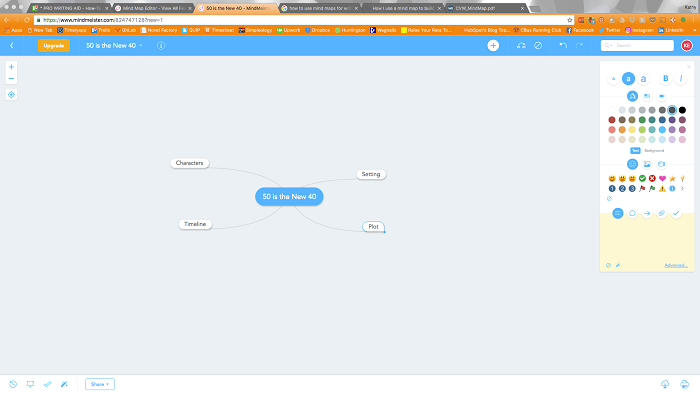Select the link arrow icon in sidebar

[x=647, y=213]
